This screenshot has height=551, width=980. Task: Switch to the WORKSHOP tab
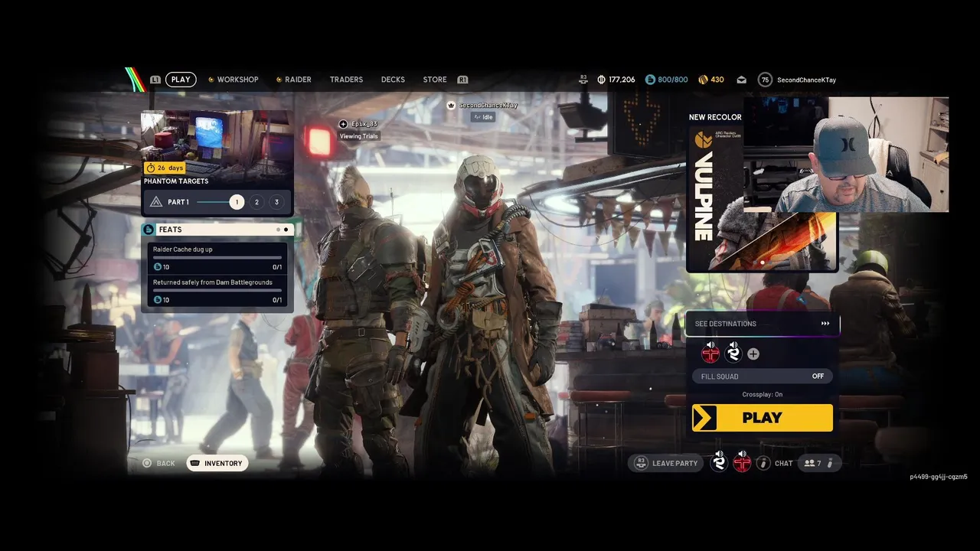pos(234,80)
